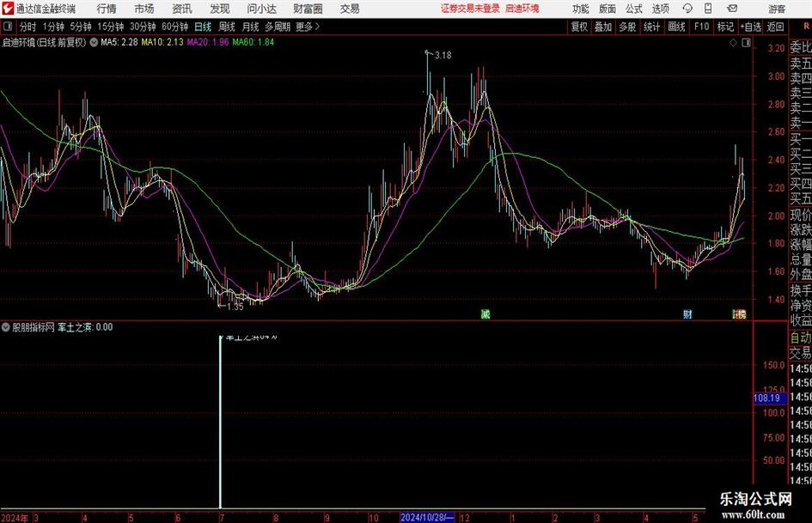Click the 游客 guest account label

(x=777, y=9)
